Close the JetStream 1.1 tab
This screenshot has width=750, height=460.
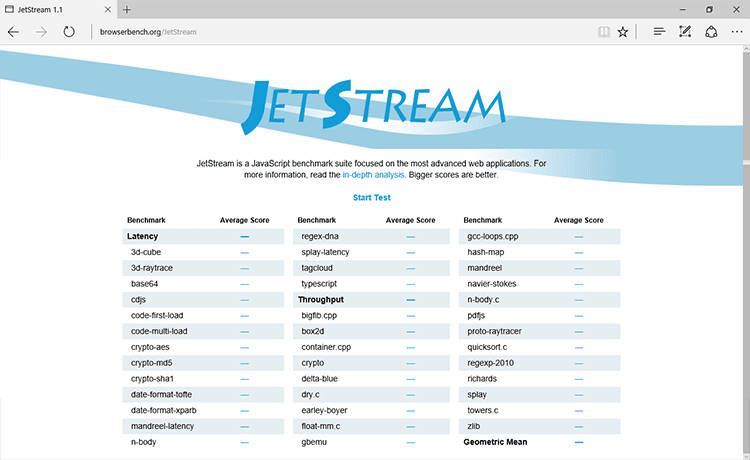pos(108,10)
